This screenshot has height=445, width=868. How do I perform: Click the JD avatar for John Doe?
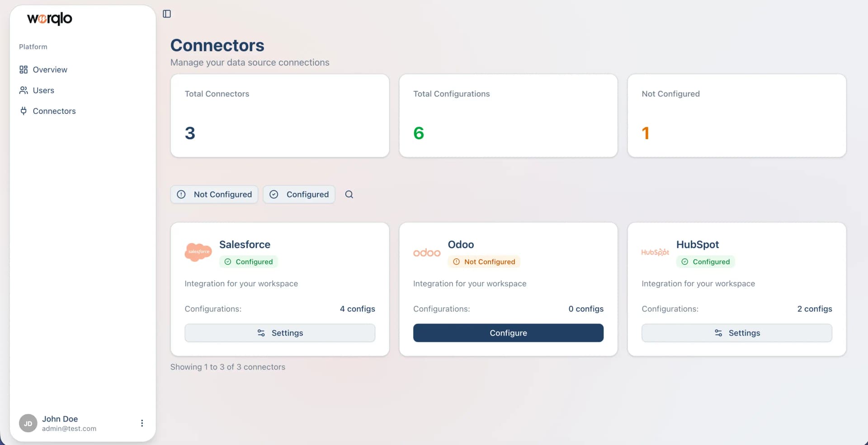coord(28,423)
